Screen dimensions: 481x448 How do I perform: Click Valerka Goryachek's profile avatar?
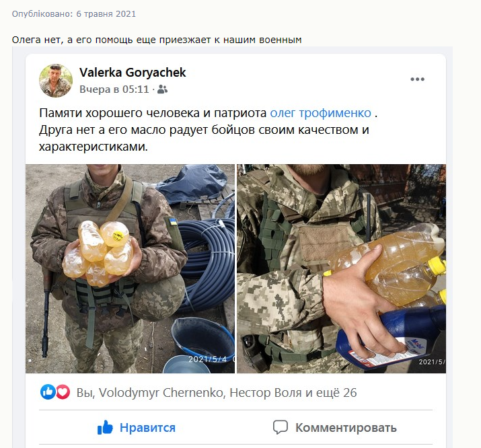(56, 81)
